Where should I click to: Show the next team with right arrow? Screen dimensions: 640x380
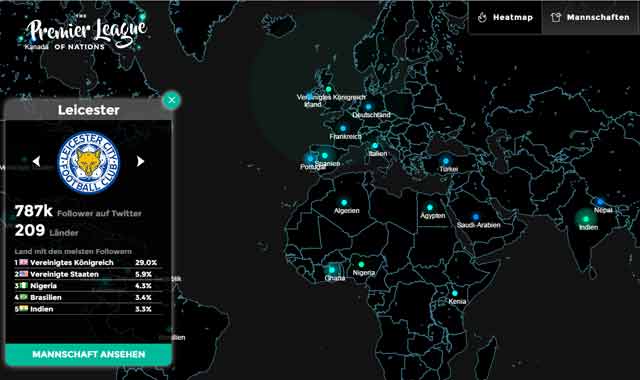(140, 161)
